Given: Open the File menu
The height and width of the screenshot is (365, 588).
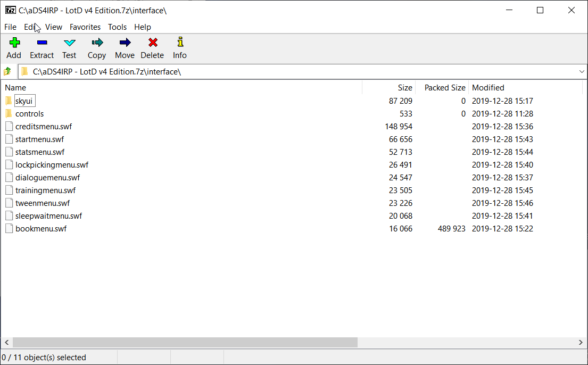Looking at the screenshot, I should point(10,27).
